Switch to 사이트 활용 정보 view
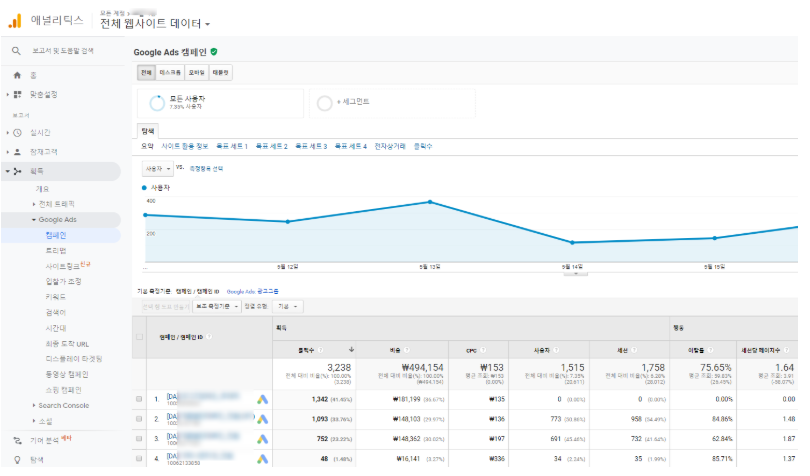Viewport: 810px width, 476px height. [184, 147]
